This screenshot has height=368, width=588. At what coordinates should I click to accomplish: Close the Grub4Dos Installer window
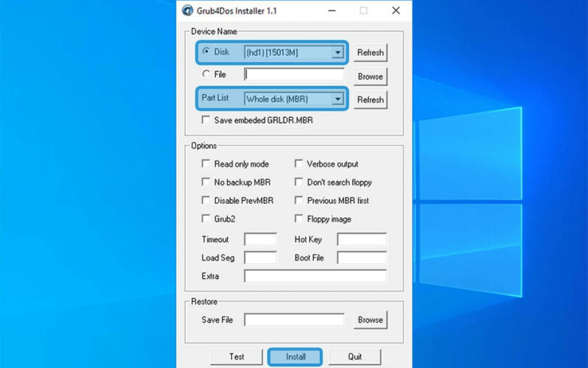click(x=395, y=10)
